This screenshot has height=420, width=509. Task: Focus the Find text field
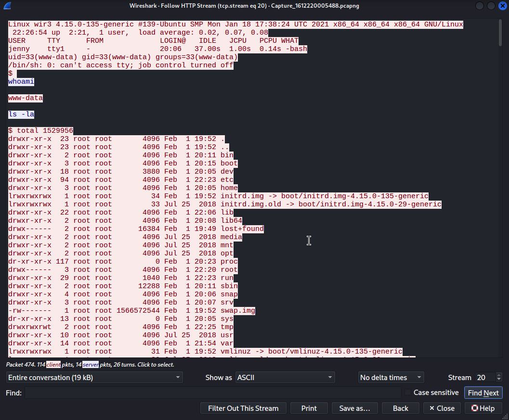213,393
